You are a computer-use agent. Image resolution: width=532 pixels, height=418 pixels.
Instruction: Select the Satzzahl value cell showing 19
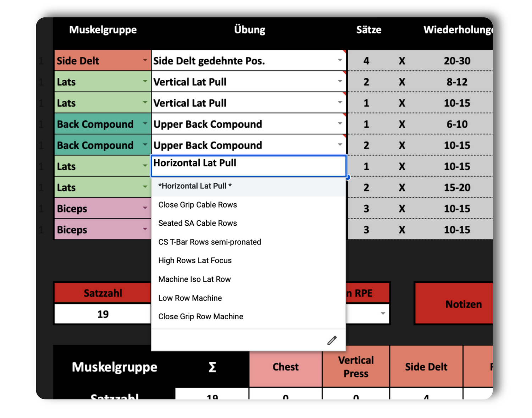tap(103, 314)
